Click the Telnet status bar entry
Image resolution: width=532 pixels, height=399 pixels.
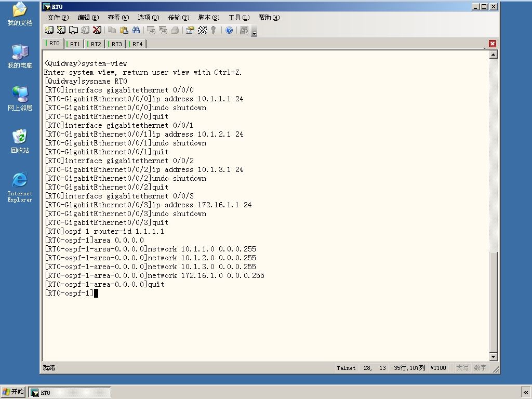(x=346, y=368)
